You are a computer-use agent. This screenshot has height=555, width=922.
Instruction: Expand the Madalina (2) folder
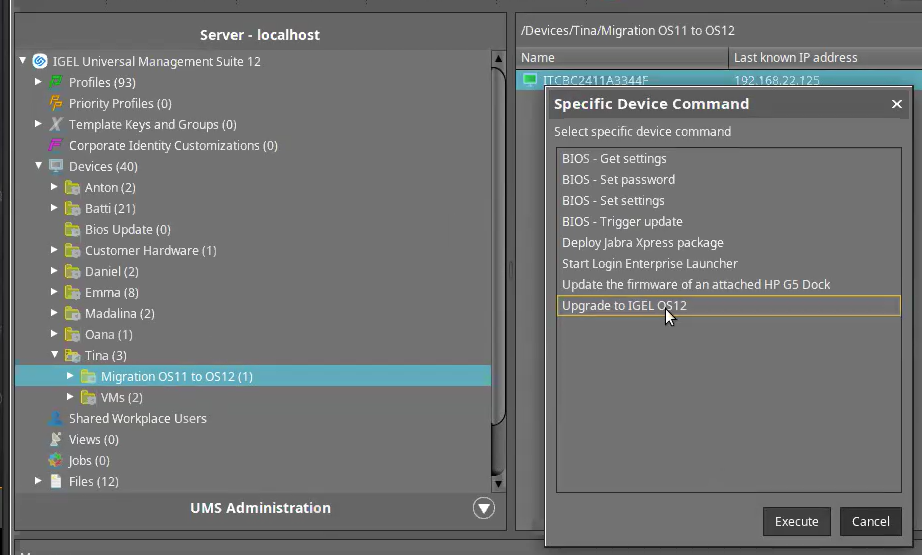tap(54, 313)
